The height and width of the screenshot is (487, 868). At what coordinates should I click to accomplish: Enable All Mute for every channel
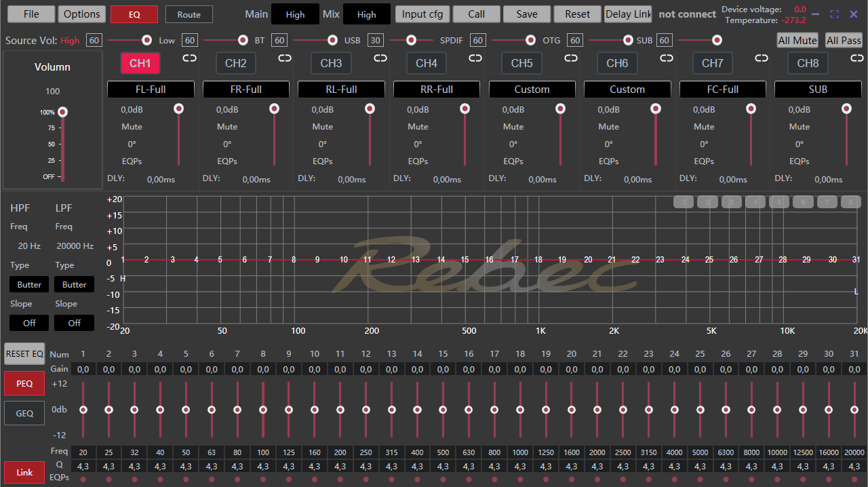797,40
